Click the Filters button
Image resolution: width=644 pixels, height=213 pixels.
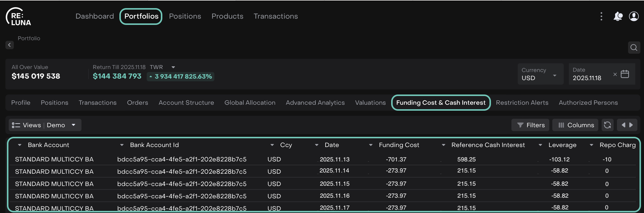tap(530, 125)
